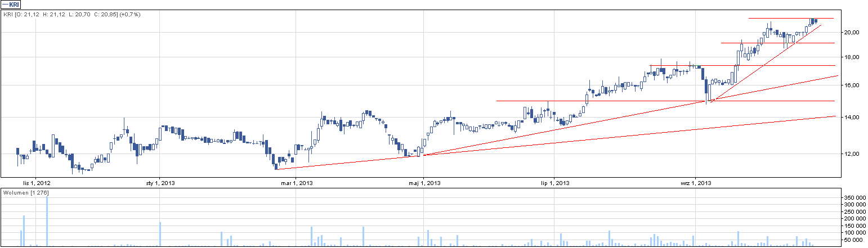
Task: Click the KRI ticker label tab
Action: [11, 4]
